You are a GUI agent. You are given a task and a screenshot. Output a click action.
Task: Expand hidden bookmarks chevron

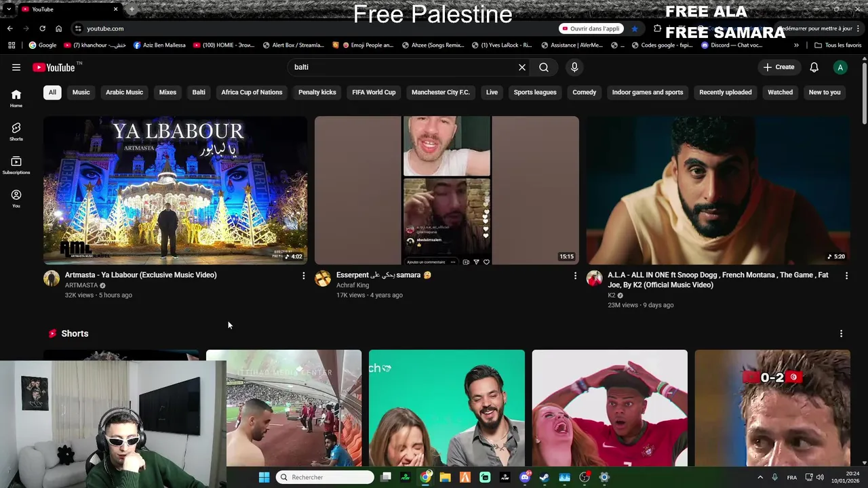tap(796, 45)
